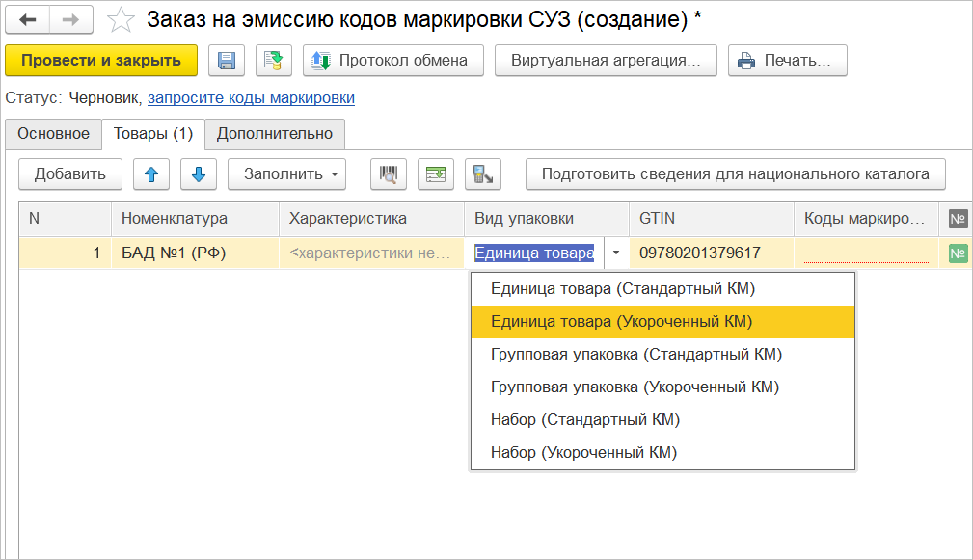Click the forward navigation arrow
The height and width of the screenshot is (560, 973).
pyautogui.click(x=71, y=19)
